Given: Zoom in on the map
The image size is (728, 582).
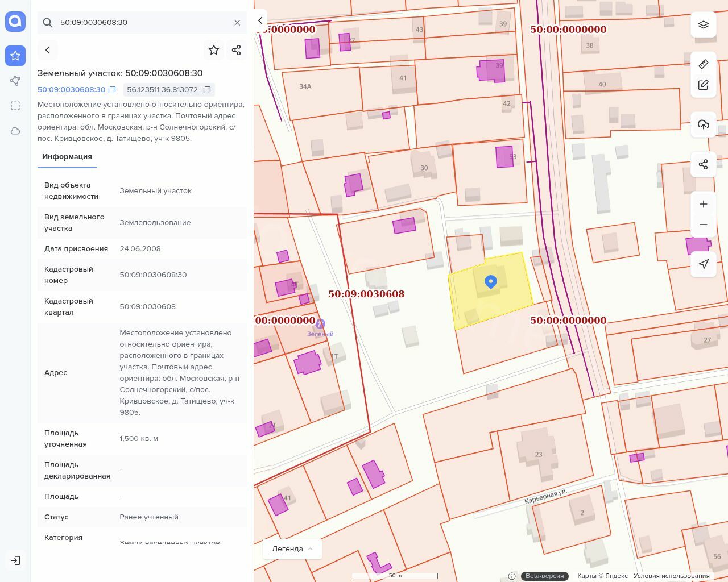Looking at the screenshot, I should click(x=704, y=204).
